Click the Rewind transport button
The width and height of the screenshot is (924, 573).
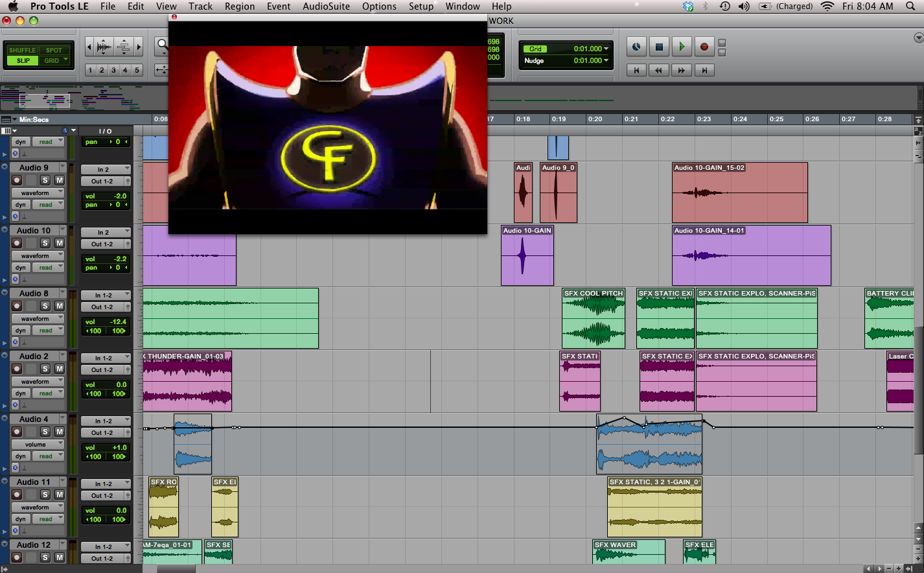(x=659, y=70)
